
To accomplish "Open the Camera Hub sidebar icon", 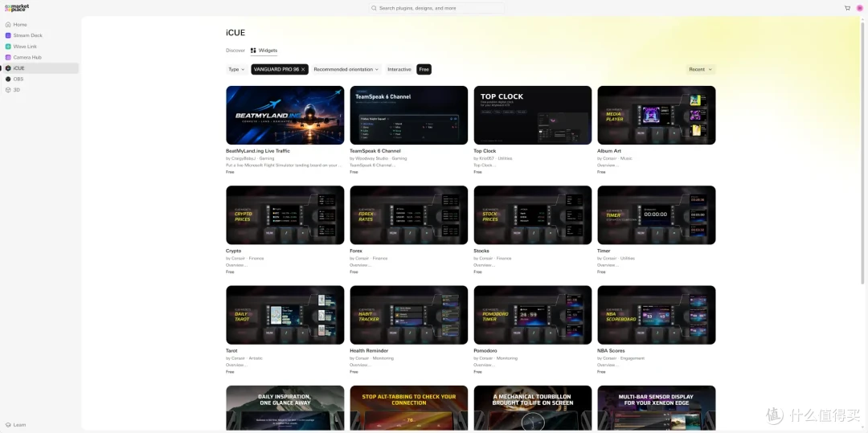I will (8, 58).
